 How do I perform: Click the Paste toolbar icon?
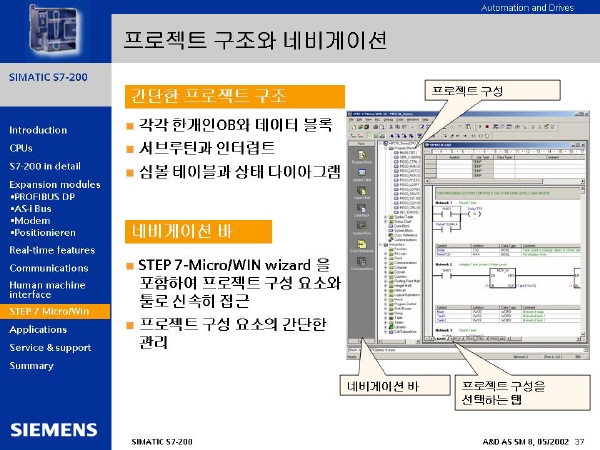pyautogui.click(x=404, y=127)
